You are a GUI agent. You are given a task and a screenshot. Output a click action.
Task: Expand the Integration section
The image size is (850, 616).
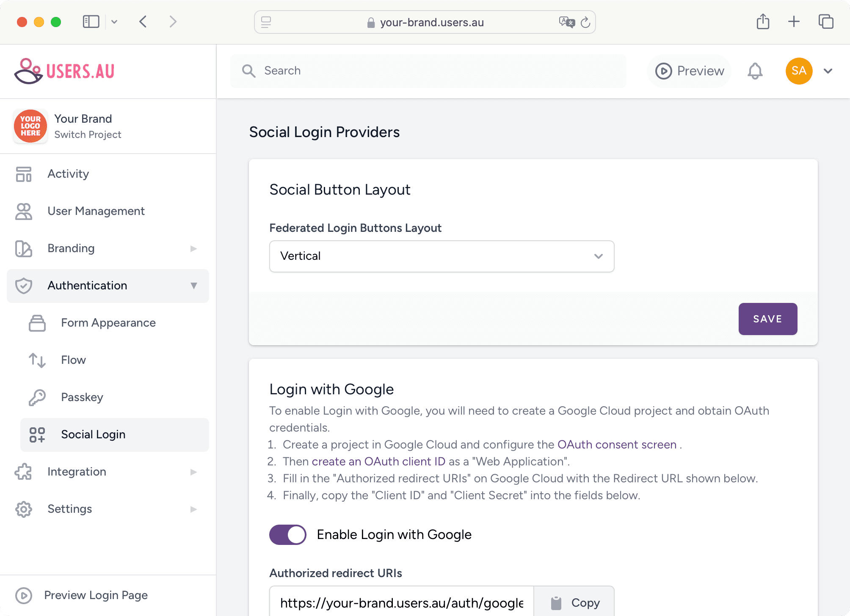[x=194, y=472]
